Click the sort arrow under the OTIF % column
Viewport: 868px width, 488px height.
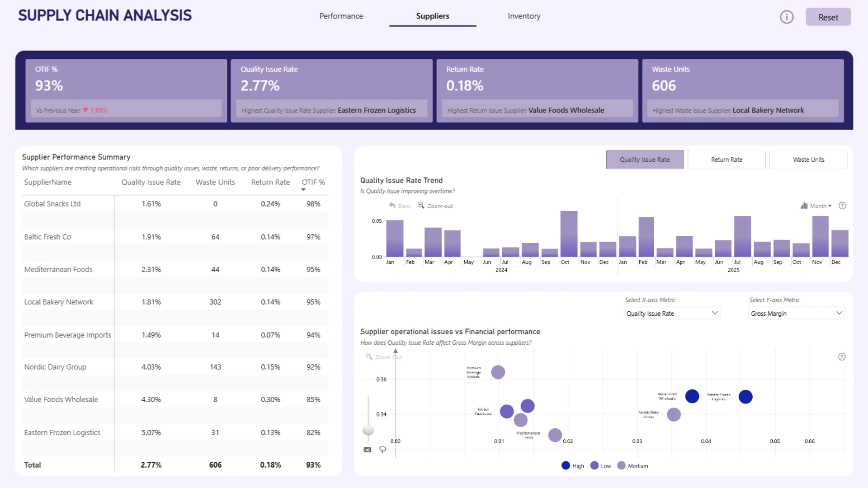click(x=303, y=190)
